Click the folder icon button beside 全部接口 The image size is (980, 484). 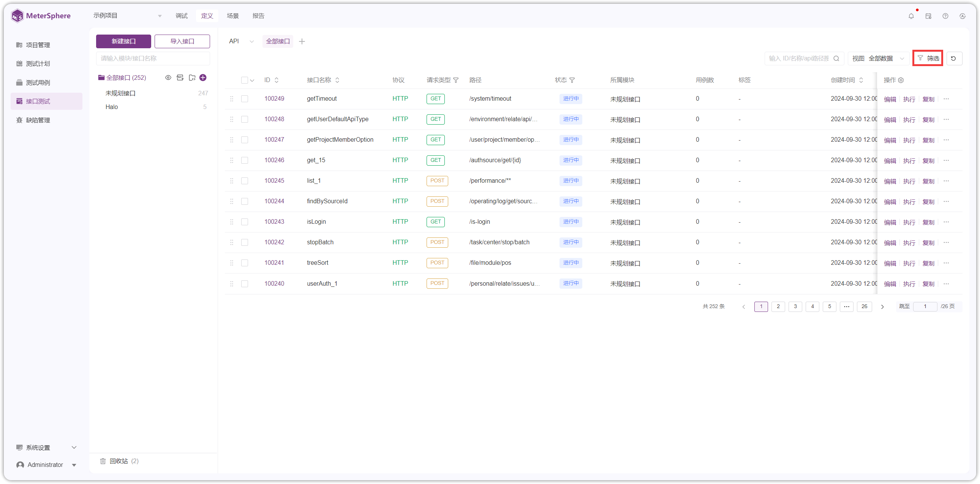(x=192, y=78)
